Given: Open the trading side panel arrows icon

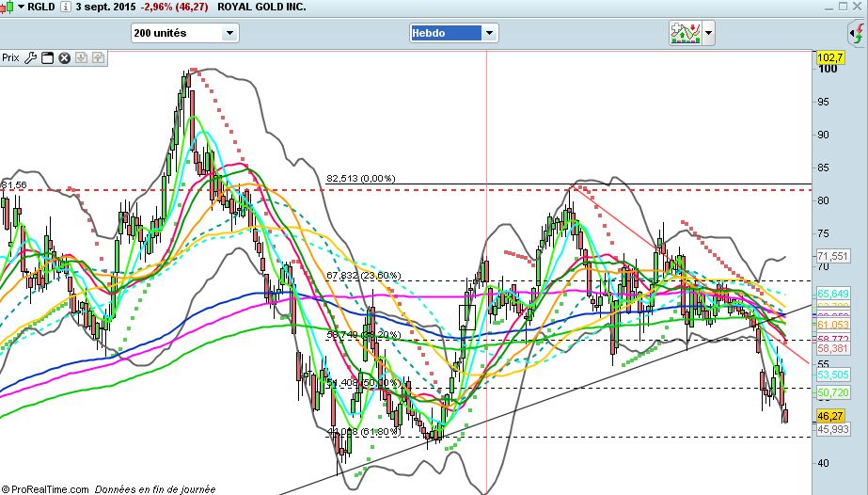Looking at the screenshot, I should (858, 33).
